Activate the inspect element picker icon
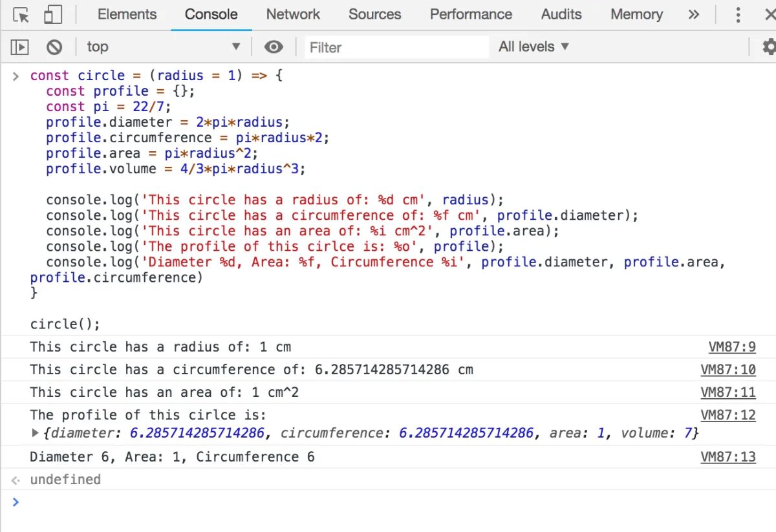This screenshot has height=532, width=776. point(21,15)
